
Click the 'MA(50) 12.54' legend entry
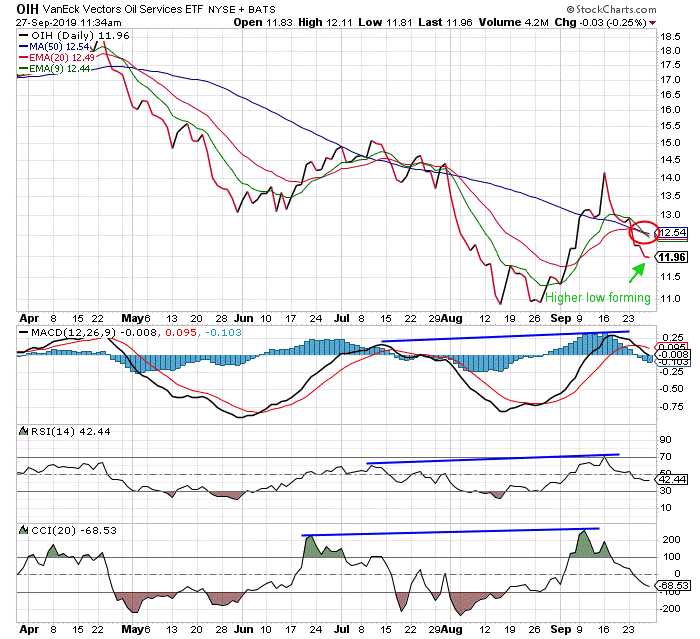54,46
